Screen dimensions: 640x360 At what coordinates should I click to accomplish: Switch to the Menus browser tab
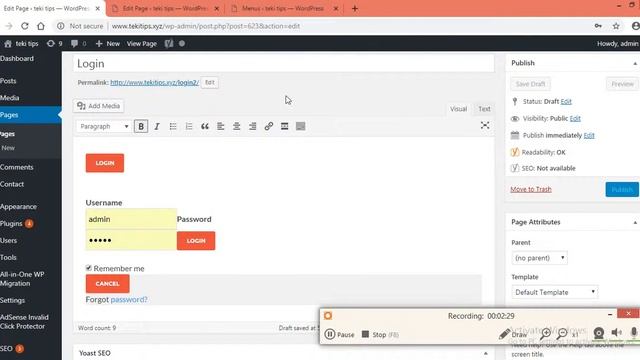pos(284,9)
